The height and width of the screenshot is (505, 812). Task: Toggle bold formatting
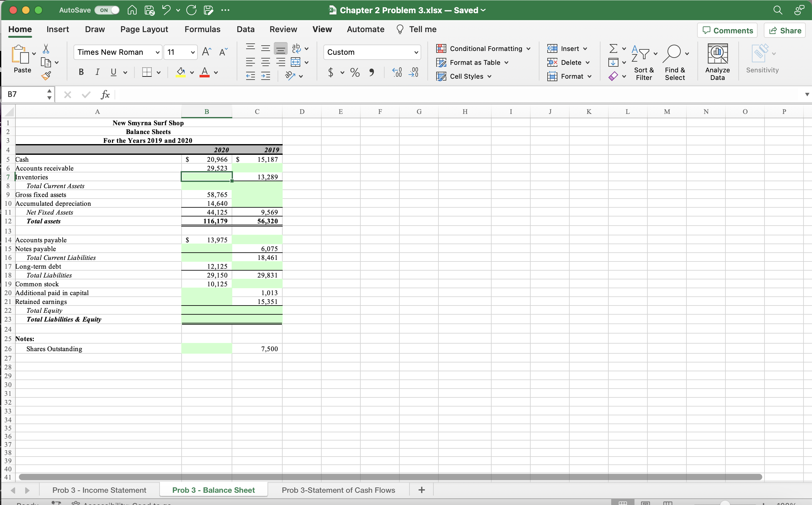coord(81,72)
